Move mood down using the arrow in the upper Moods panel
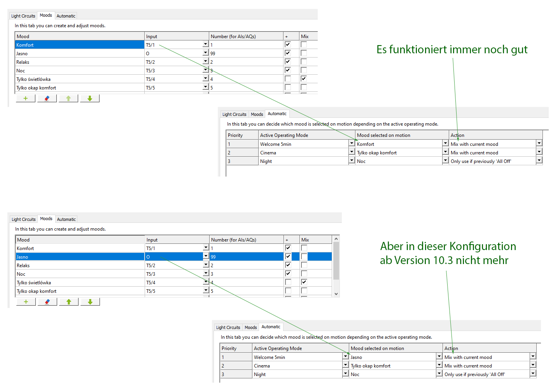This screenshot has width=553, height=392. point(90,98)
